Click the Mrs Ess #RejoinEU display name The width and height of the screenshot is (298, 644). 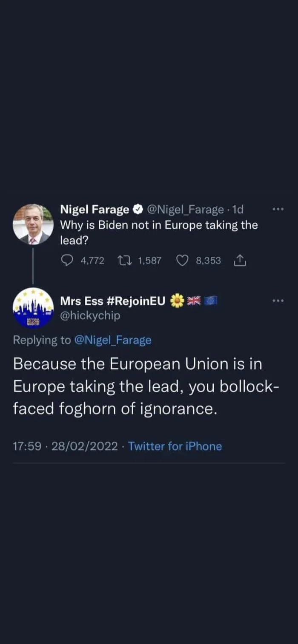112,301
